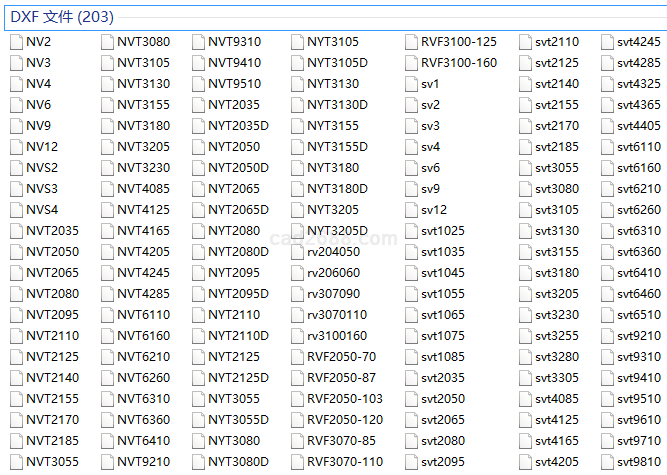Click the RVF3100-125 file icon
Screen dimensions: 667x475
tap(411, 42)
